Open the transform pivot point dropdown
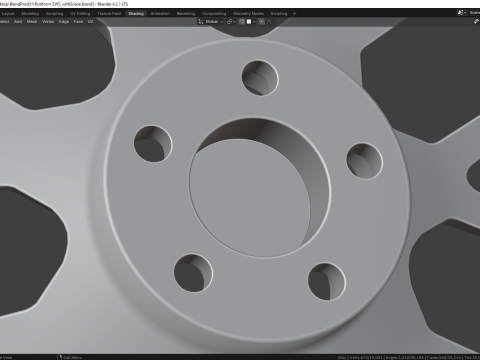Viewport: 480px width, 360px height. 231,22
